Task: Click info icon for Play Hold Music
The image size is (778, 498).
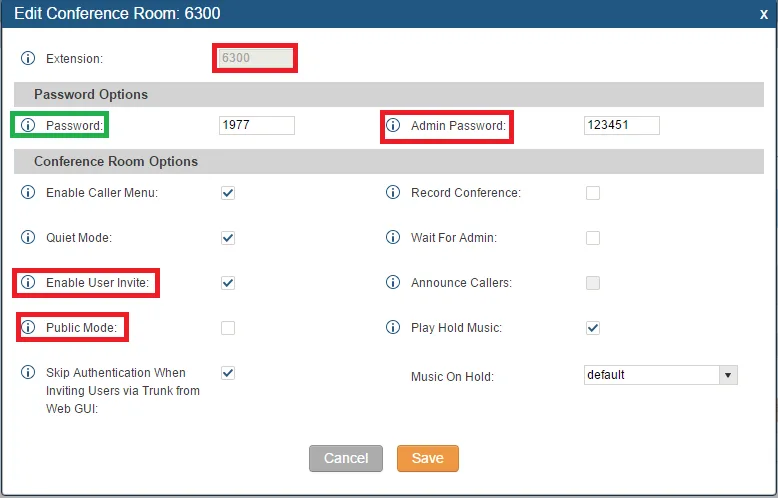Action: point(393,328)
